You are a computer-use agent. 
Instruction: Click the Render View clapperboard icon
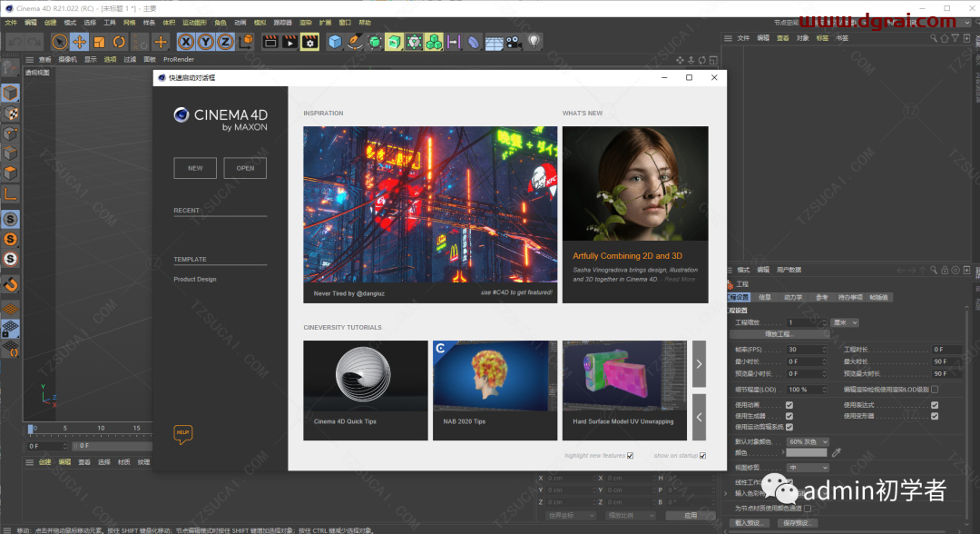pyautogui.click(x=270, y=42)
